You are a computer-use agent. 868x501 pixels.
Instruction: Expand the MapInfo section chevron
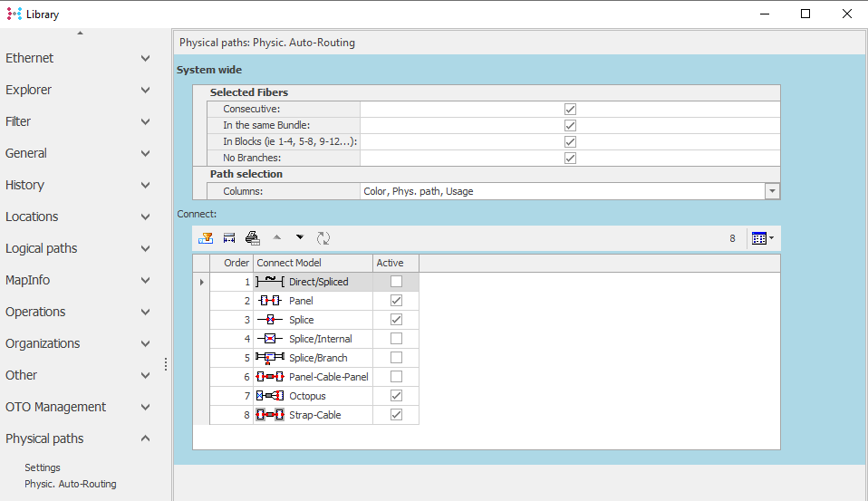coord(145,280)
